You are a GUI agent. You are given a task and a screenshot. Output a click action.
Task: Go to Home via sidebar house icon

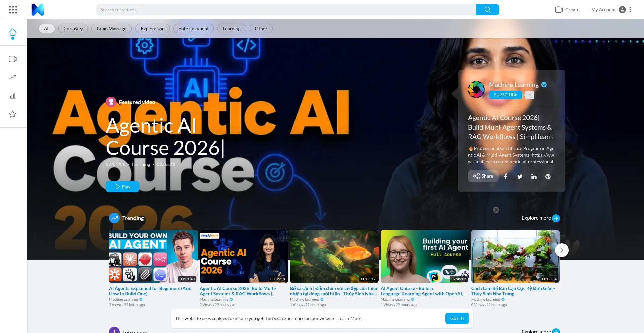[x=13, y=33]
